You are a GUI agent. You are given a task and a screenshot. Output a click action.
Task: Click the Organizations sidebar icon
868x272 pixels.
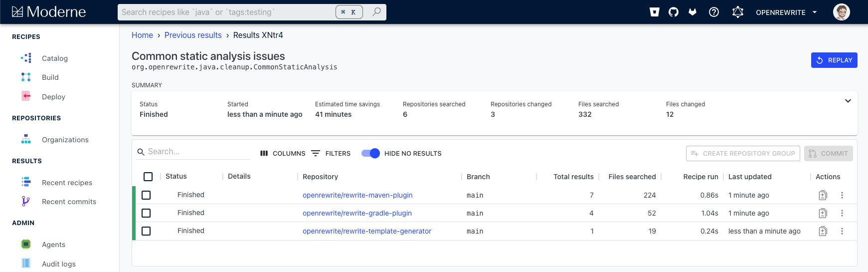pos(26,139)
